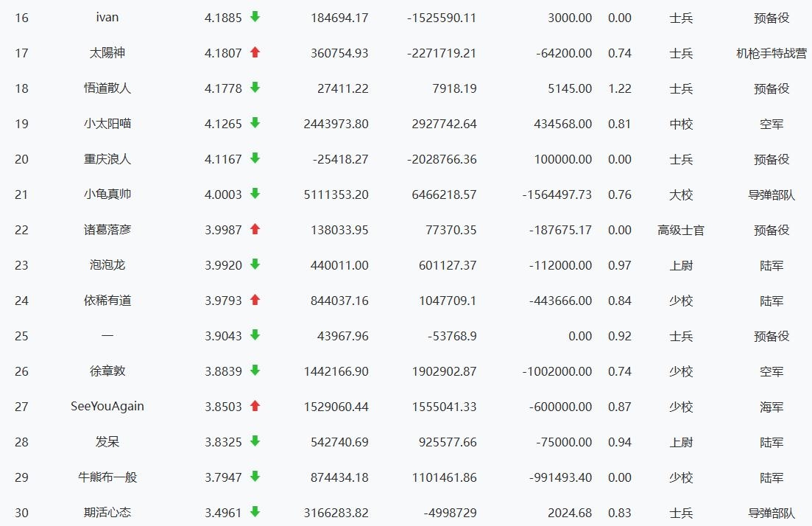Click the 机枪手特战营 unit label
Image resolution: width=812 pixels, height=526 pixels.
tap(771, 53)
